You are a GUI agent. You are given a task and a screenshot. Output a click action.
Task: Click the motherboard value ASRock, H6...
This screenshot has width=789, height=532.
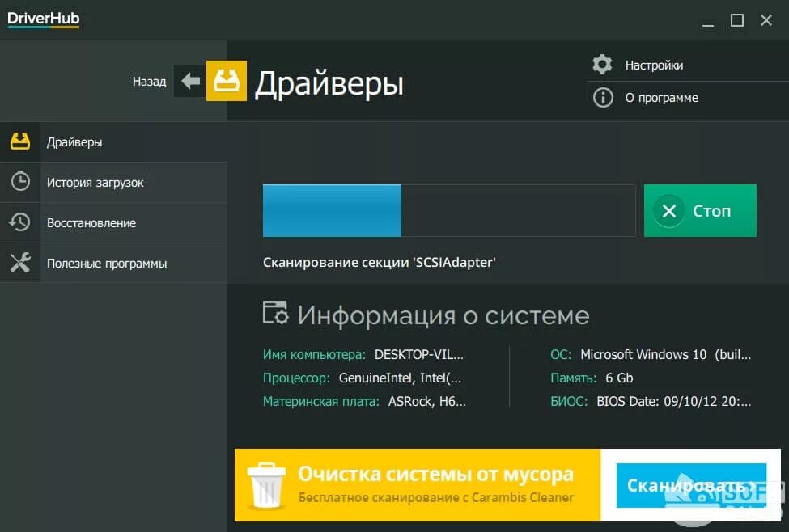(x=426, y=401)
